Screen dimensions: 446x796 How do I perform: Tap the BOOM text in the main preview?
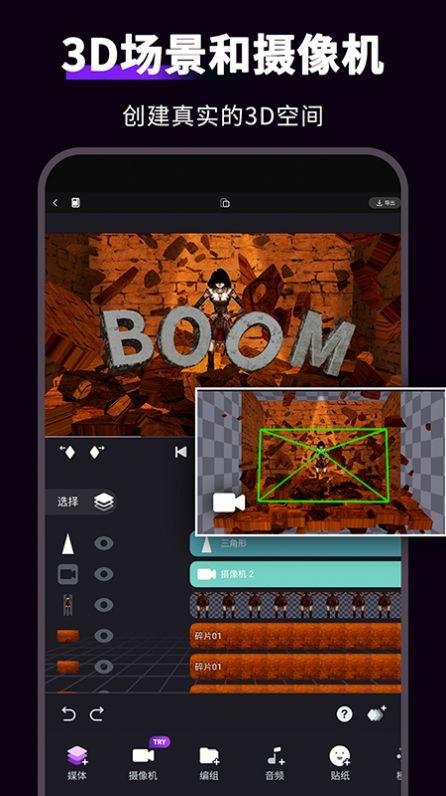pos(227,339)
